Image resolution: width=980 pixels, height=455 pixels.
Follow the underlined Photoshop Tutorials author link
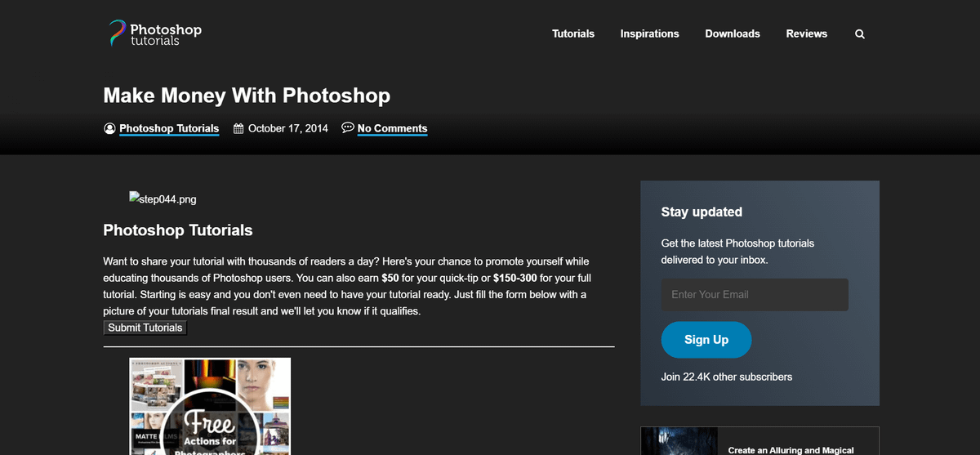pyautogui.click(x=169, y=128)
